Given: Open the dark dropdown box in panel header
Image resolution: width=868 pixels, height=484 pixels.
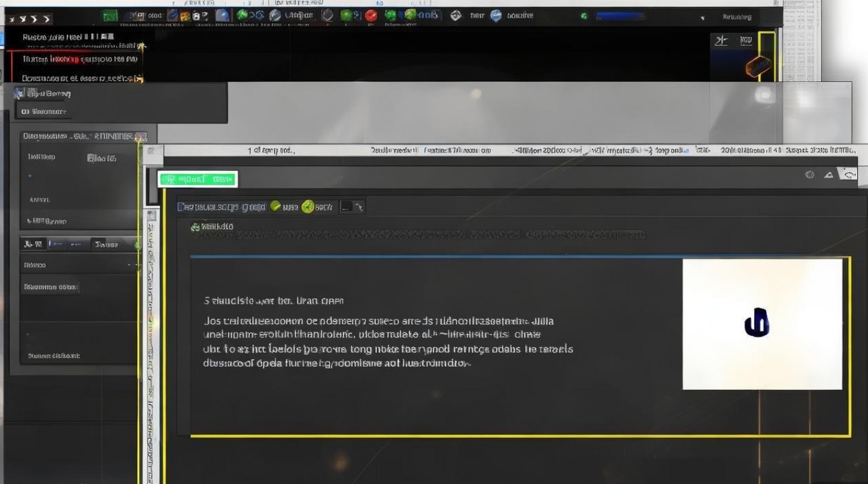Looking at the screenshot, I should (352, 207).
